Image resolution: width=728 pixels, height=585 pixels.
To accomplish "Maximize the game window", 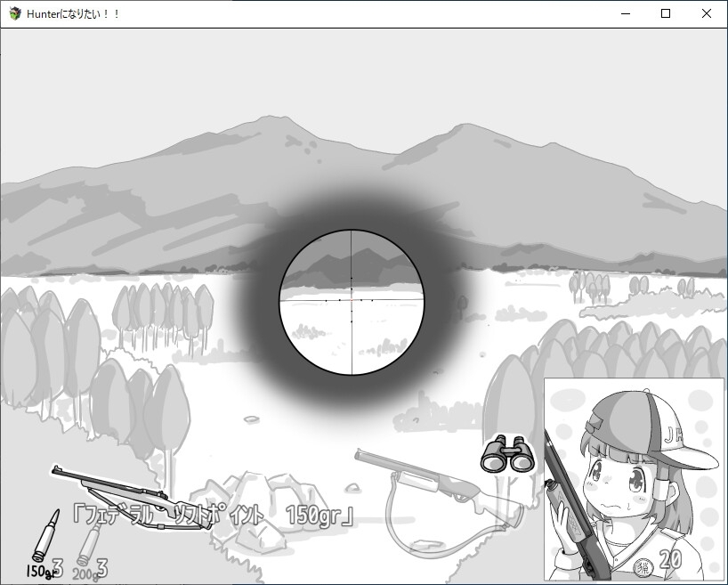I will click(666, 14).
